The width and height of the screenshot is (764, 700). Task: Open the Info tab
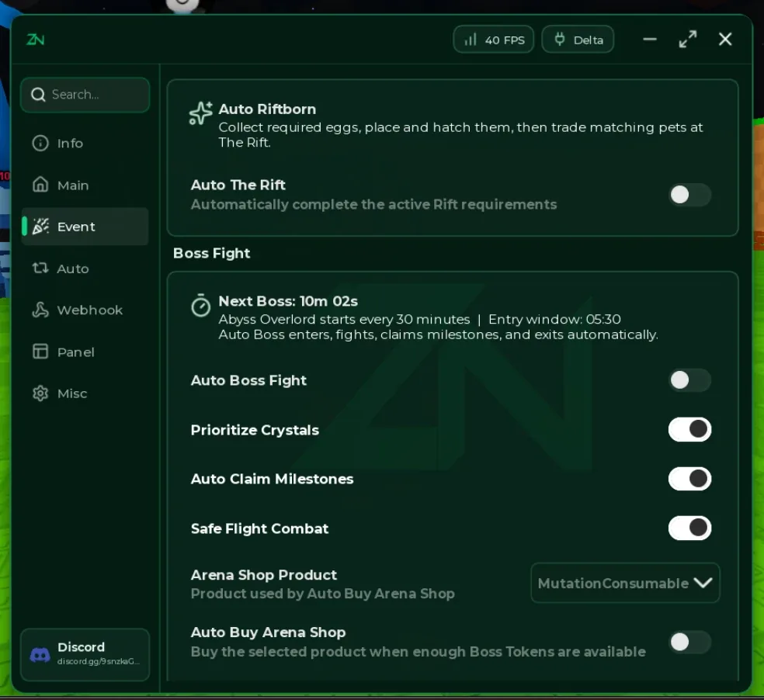click(x=85, y=144)
